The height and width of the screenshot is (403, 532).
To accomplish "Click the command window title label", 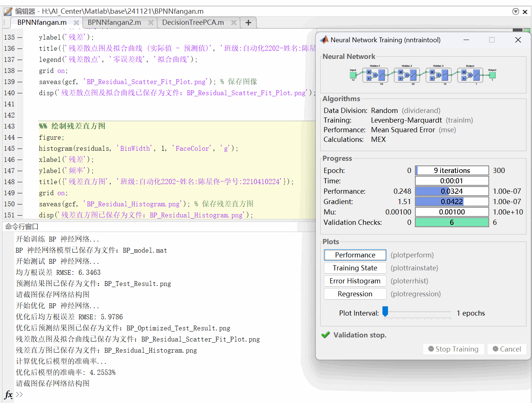I will [x=22, y=227].
